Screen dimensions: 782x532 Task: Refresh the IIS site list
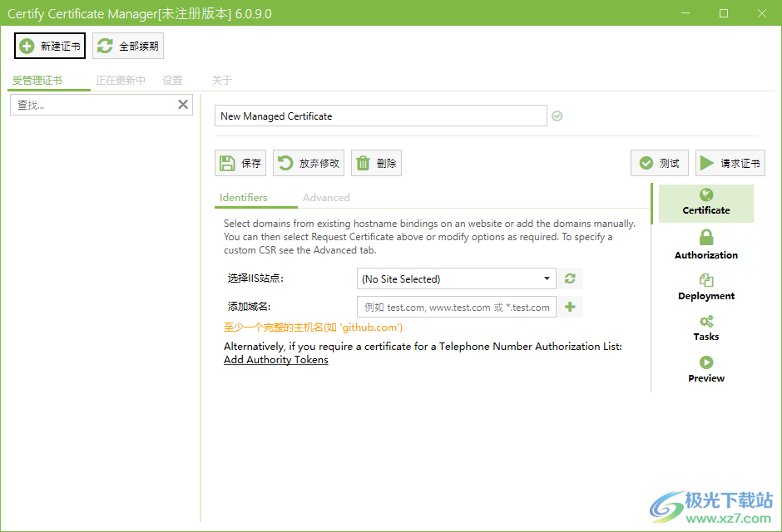click(570, 278)
